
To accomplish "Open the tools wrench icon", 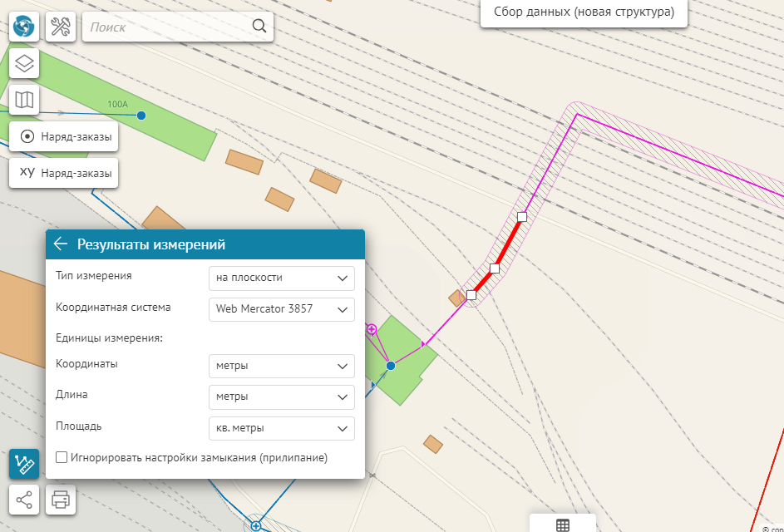I will tap(60, 27).
